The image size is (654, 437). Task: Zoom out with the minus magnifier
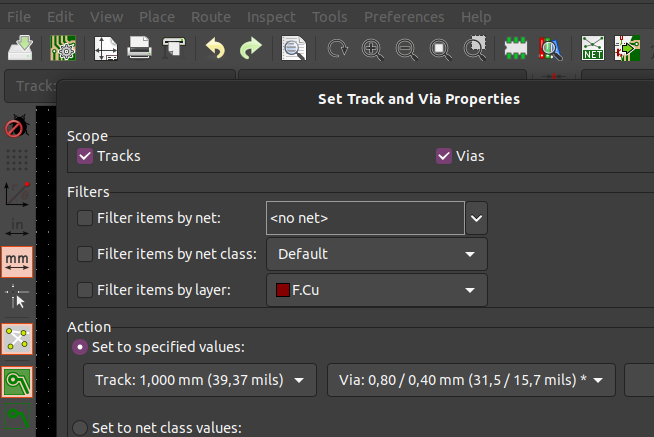tap(406, 49)
